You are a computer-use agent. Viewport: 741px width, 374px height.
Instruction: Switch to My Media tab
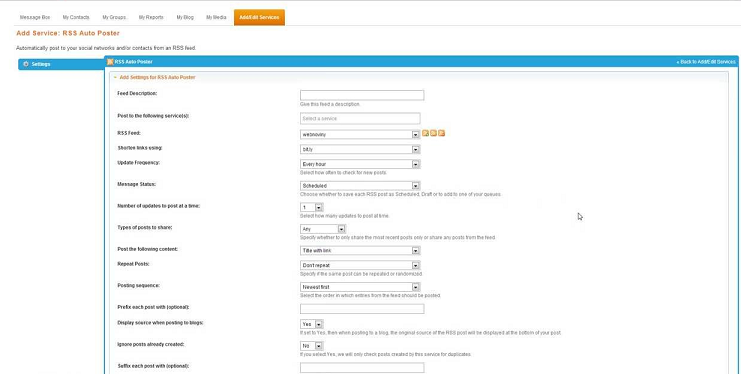pos(216,17)
